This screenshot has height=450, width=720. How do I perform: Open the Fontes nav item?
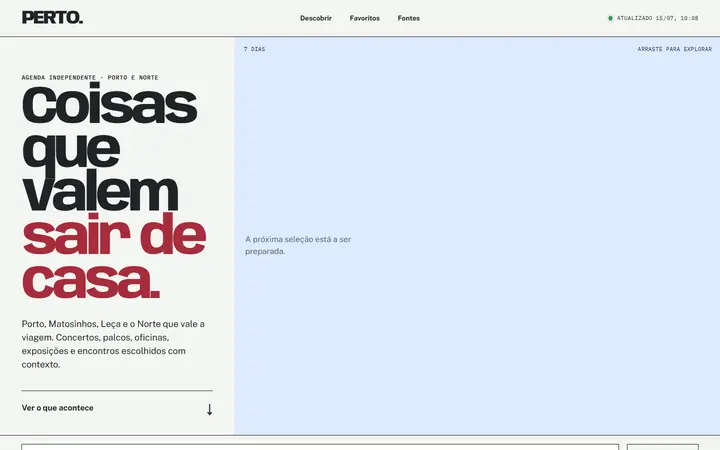[409, 18]
